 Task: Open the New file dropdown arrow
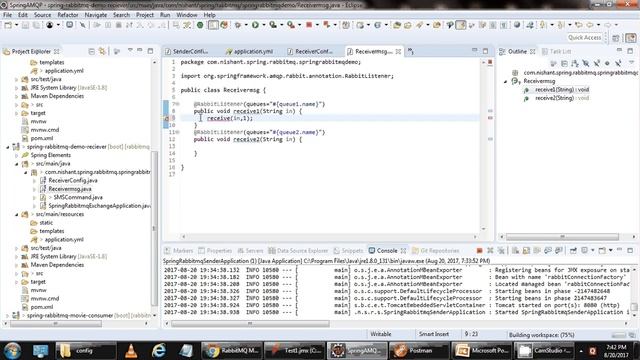[x=16, y=25]
